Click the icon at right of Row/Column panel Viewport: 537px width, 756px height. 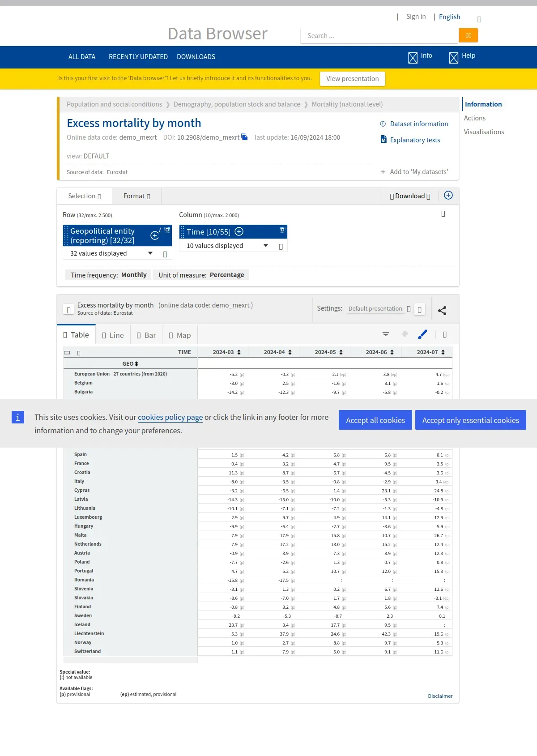point(443,214)
